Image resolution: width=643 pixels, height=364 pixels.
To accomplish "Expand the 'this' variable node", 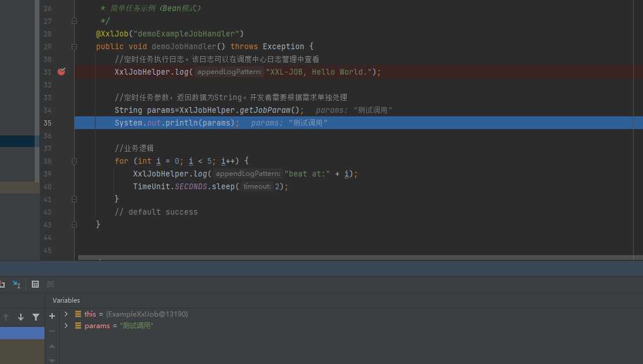I will point(66,314).
